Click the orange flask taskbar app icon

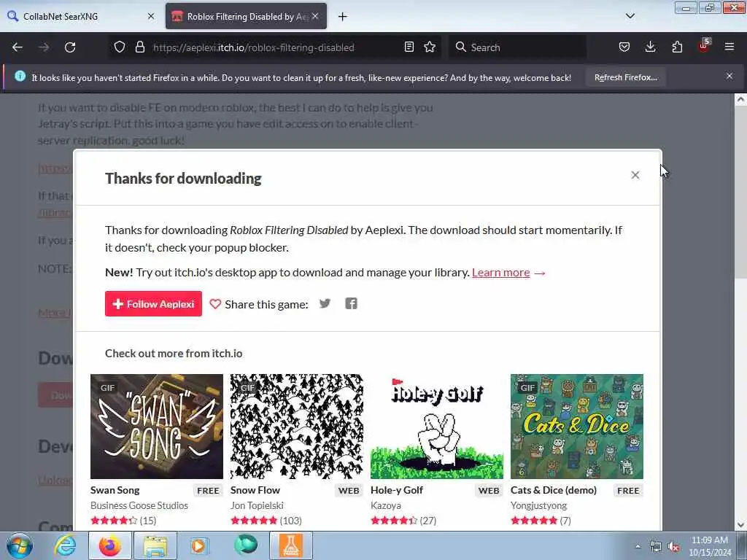(x=291, y=545)
